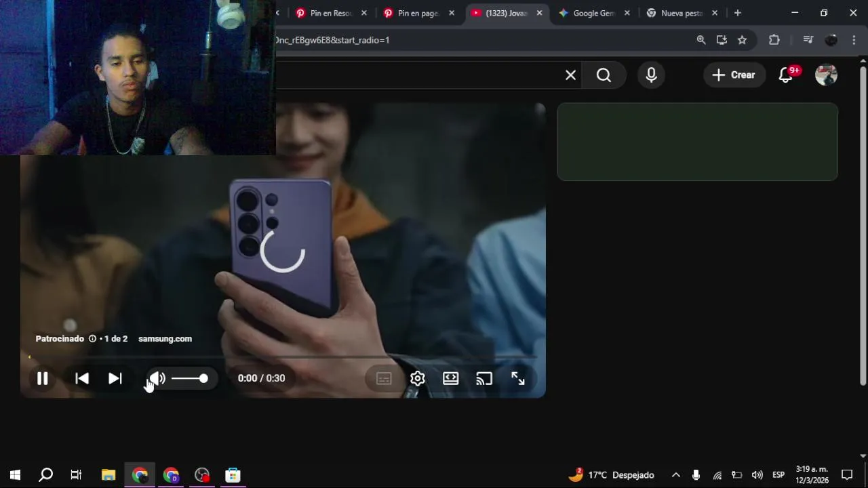Close the Google Gemini tab
The height and width of the screenshot is (488, 868).
(x=627, y=13)
